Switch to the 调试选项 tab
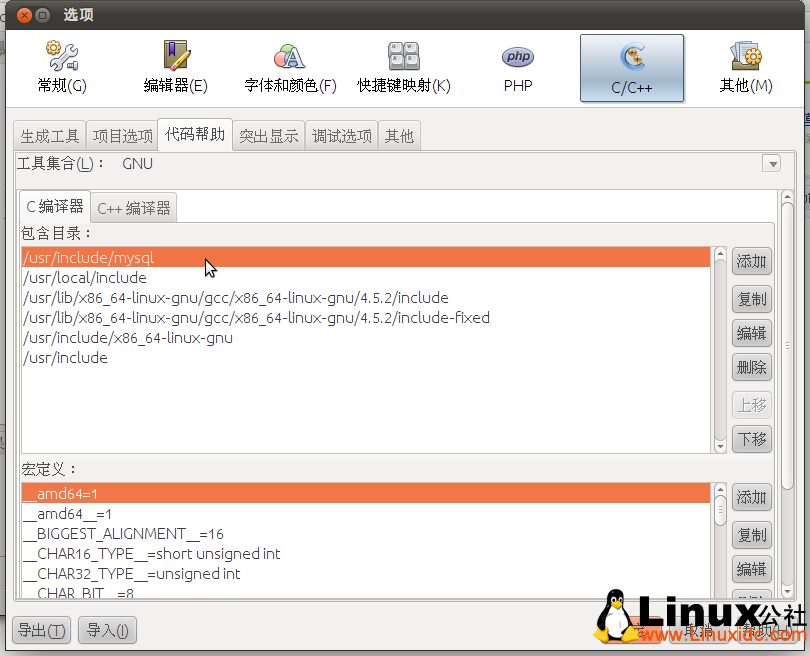 click(x=342, y=136)
